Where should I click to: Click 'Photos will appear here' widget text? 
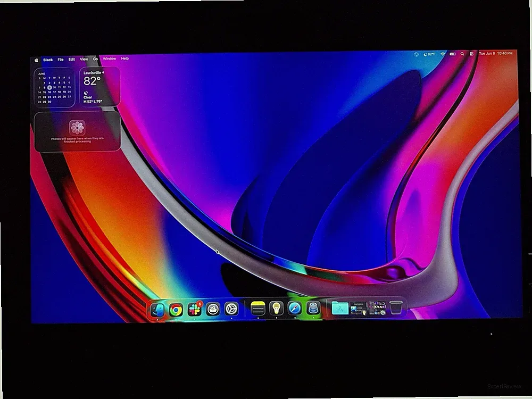tap(77, 140)
